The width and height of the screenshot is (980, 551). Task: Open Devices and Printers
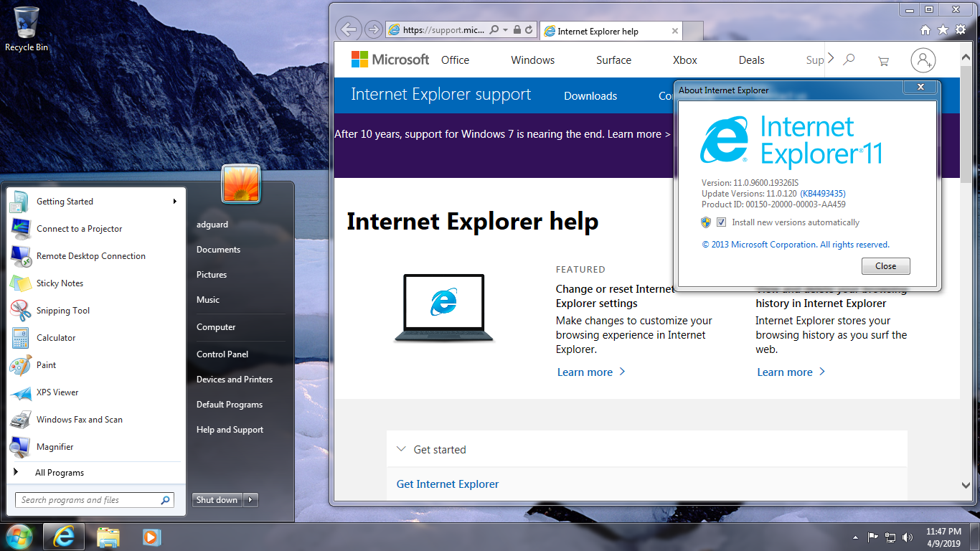click(235, 380)
